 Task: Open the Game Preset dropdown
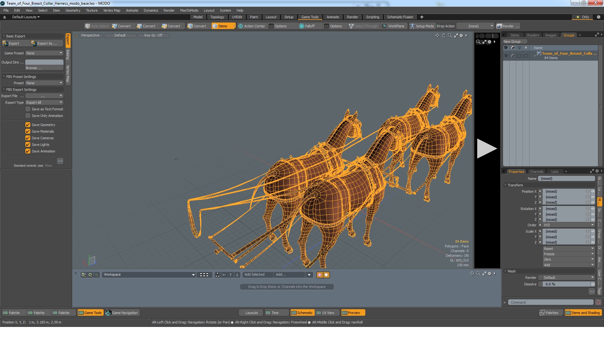(44, 53)
